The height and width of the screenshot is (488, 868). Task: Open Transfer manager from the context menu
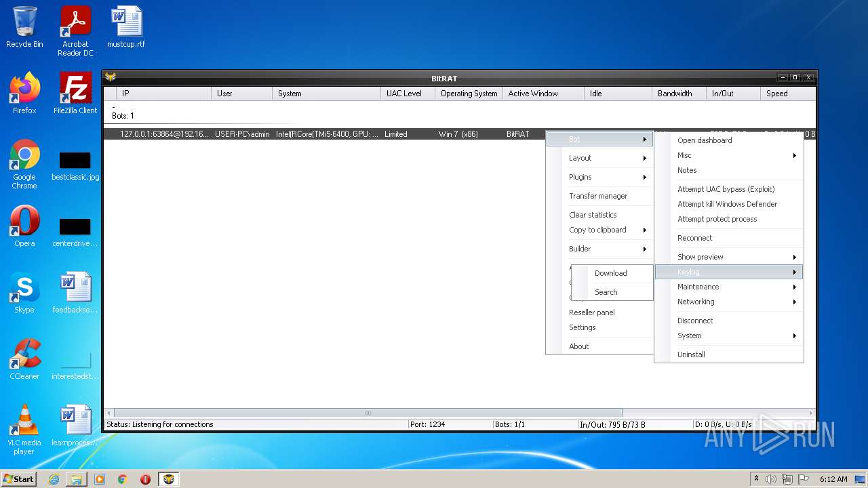coord(600,196)
